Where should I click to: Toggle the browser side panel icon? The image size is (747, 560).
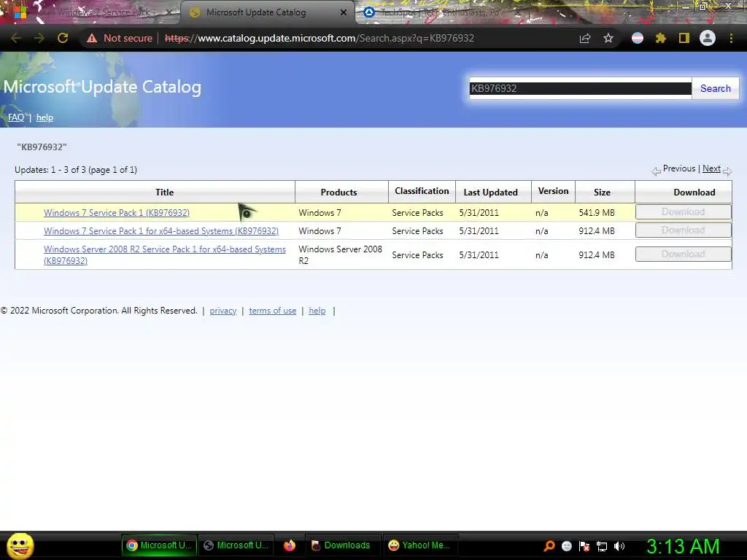[684, 38]
